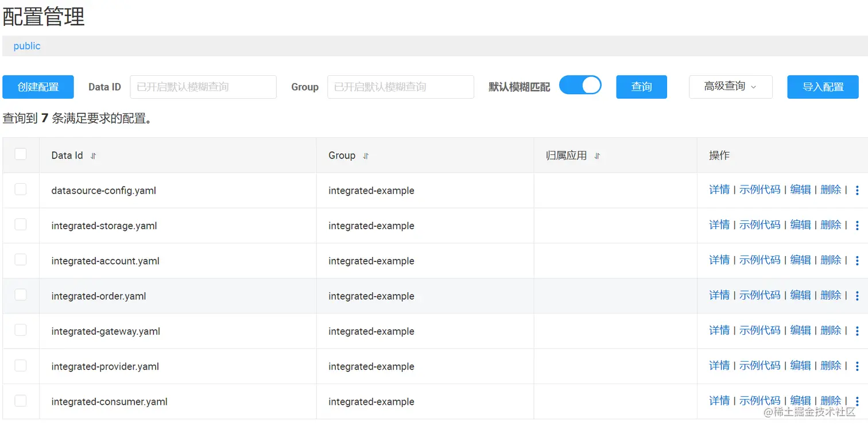Open more actions for integrated-gateway.yaml

click(x=857, y=331)
